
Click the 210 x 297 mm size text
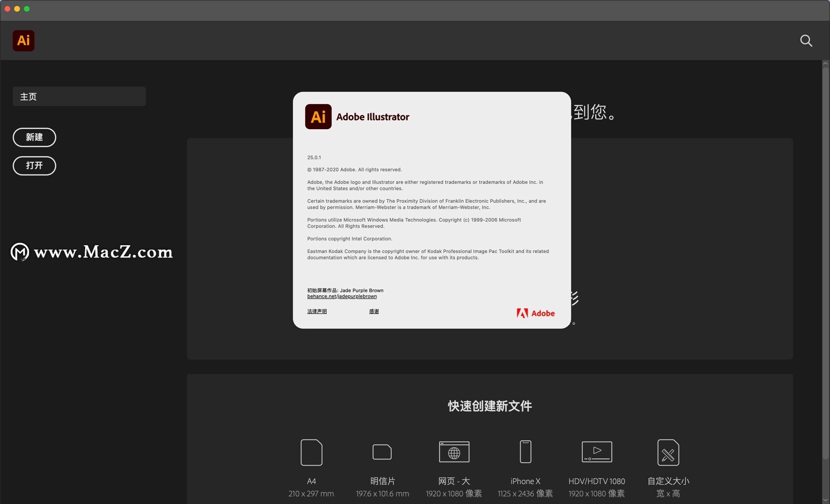pos(311,494)
